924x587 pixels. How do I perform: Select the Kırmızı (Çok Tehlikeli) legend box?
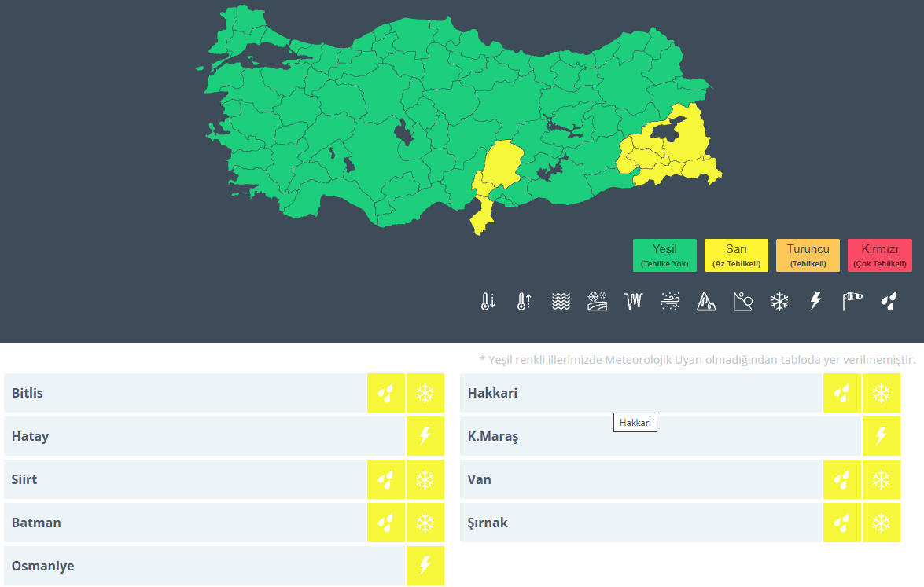tap(879, 255)
